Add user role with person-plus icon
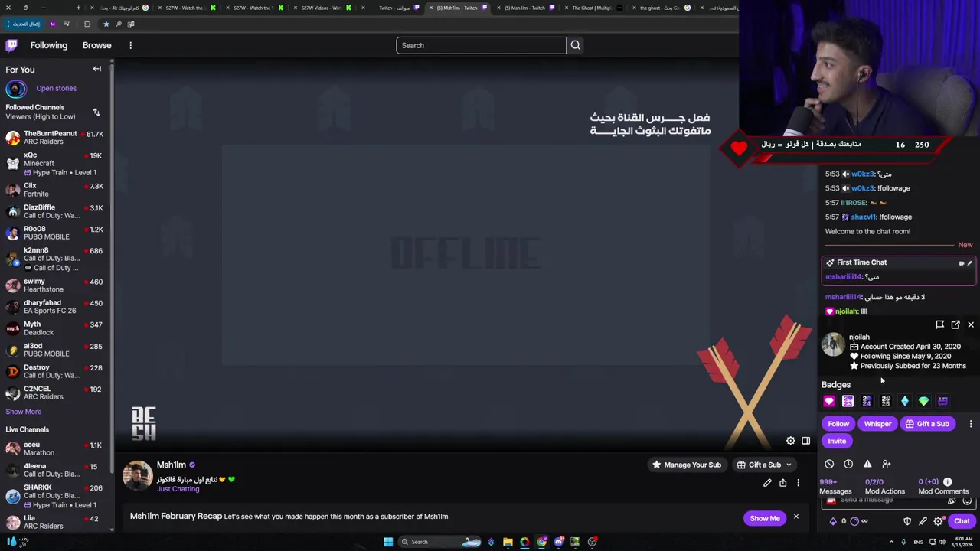This screenshot has width=980, height=551. (887, 464)
